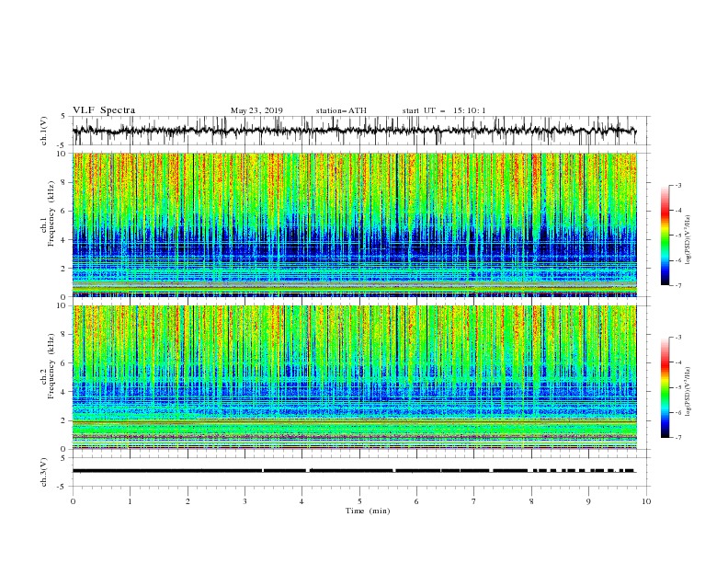This screenshot has width=728, height=563.
Task: Click the "5" tick on the time axis
Action: [x=359, y=501]
